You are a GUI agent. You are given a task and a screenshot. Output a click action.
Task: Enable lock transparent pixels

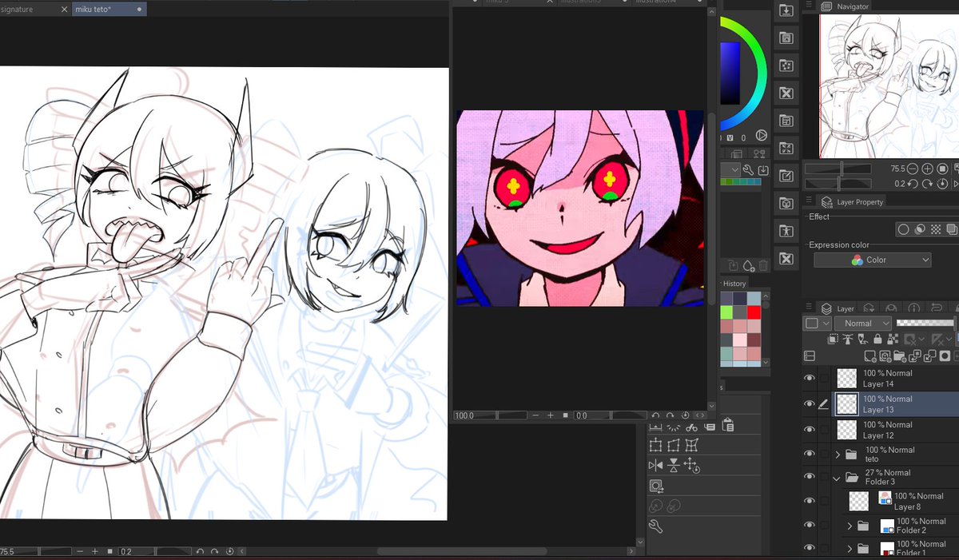891,339
